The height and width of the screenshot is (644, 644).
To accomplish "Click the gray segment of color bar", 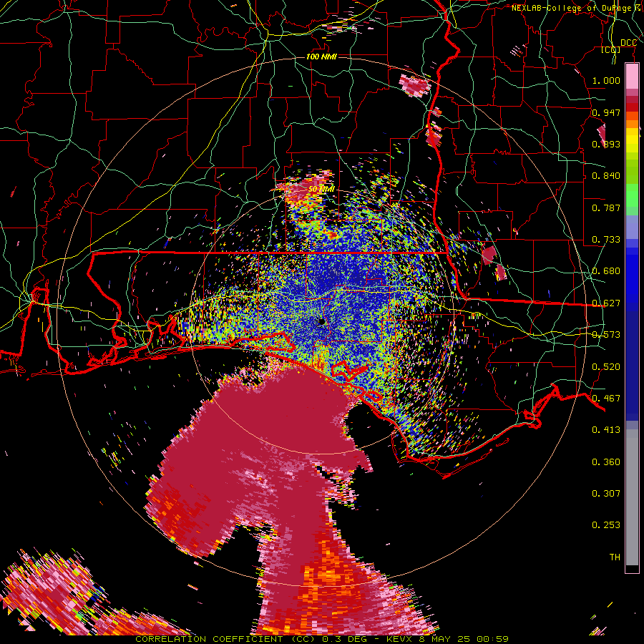I will (632, 497).
